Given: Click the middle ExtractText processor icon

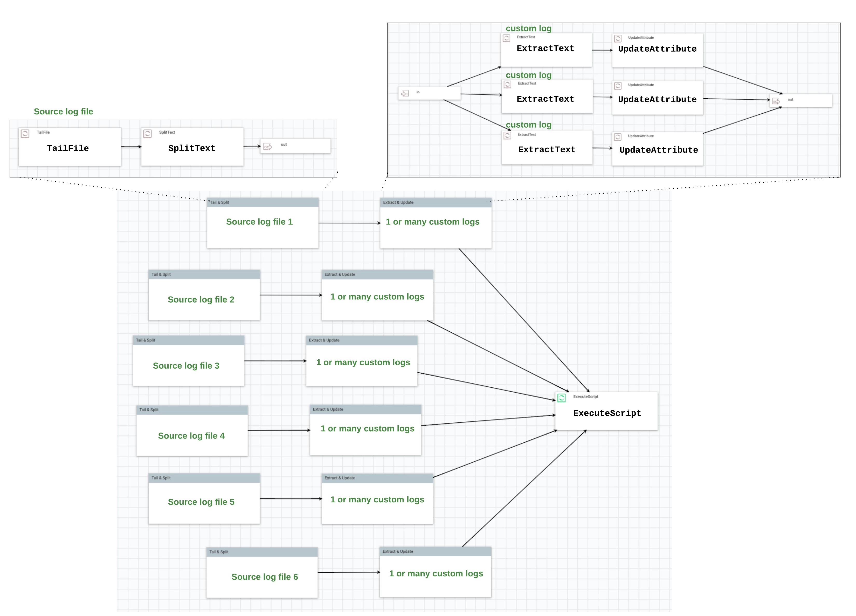Looking at the screenshot, I should coord(507,85).
